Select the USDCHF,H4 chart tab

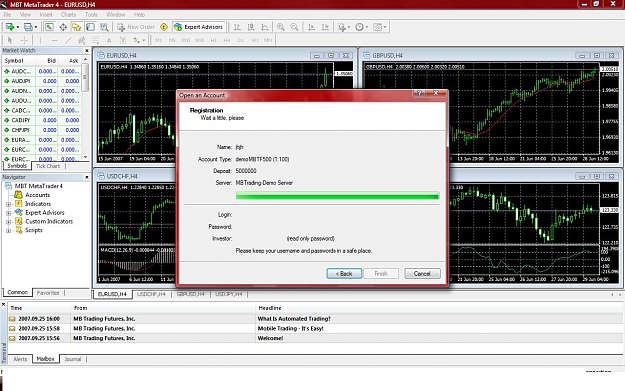point(151,294)
